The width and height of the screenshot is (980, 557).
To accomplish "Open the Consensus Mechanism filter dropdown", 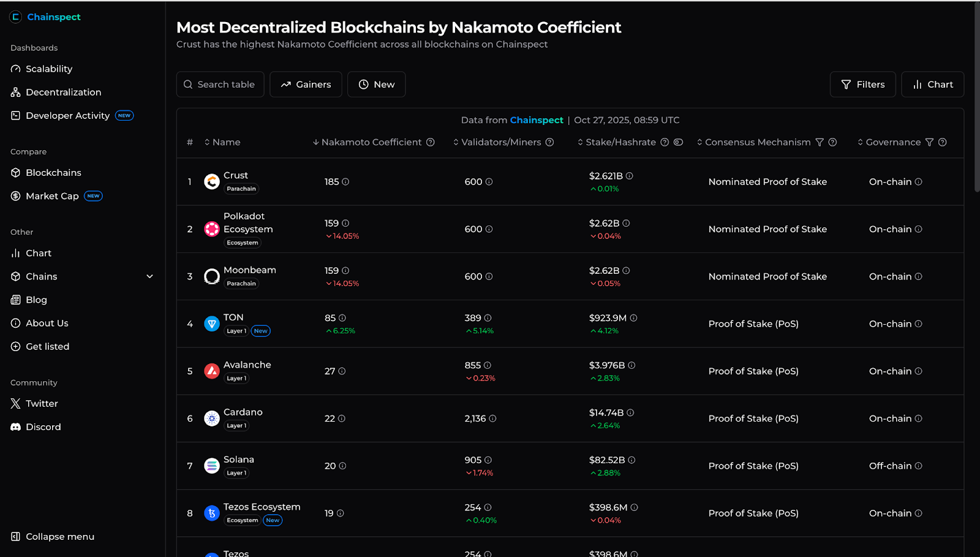I will tap(820, 142).
